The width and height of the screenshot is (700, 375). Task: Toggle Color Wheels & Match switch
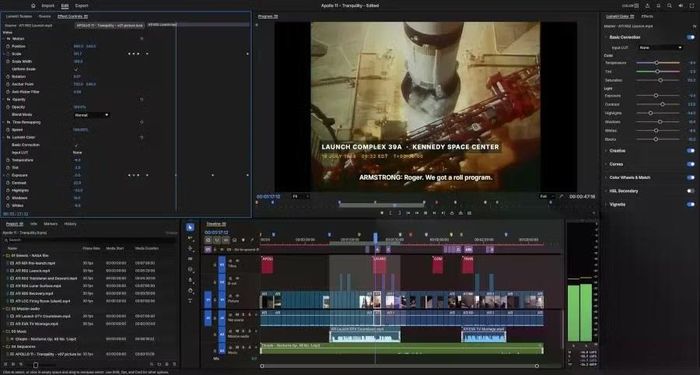[x=691, y=177]
